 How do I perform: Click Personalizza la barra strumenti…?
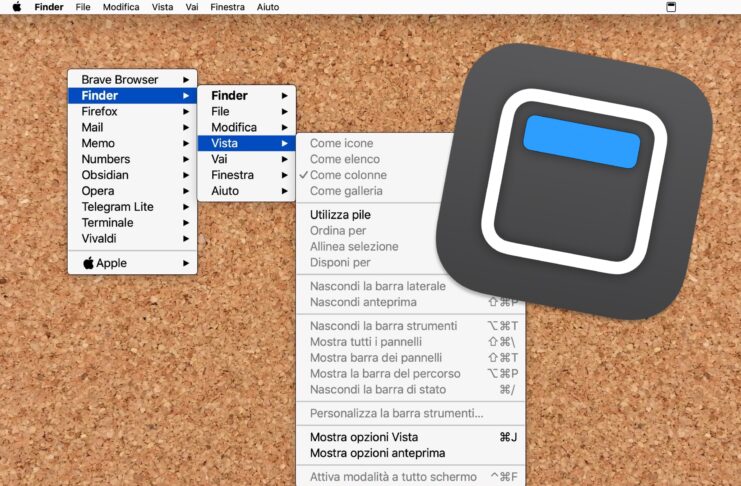(410, 414)
